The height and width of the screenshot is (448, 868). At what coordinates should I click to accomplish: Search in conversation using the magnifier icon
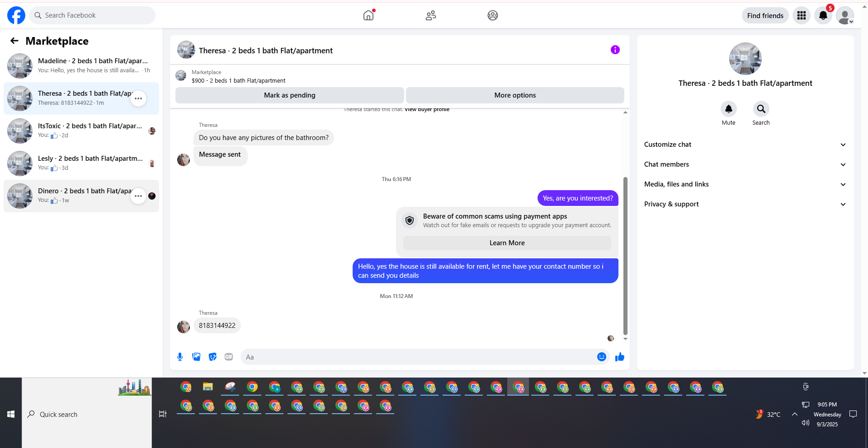(761, 109)
